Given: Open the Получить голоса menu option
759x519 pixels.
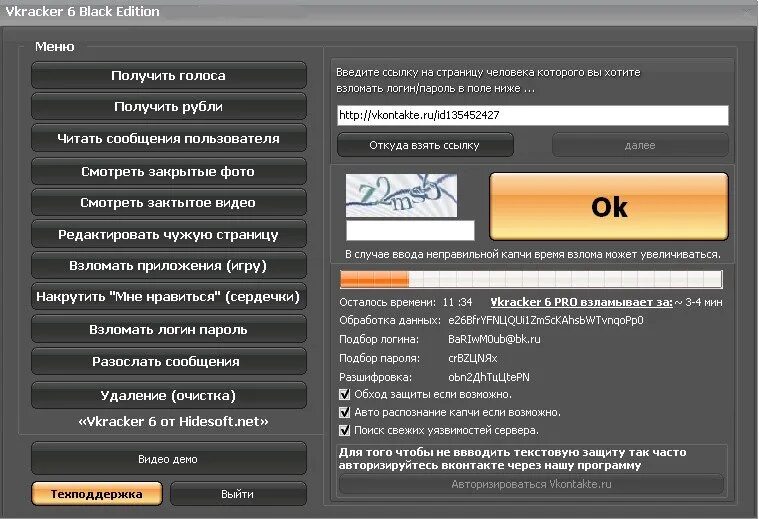Looking at the screenshot, I should pyautogui.click(x=168, y=75).
